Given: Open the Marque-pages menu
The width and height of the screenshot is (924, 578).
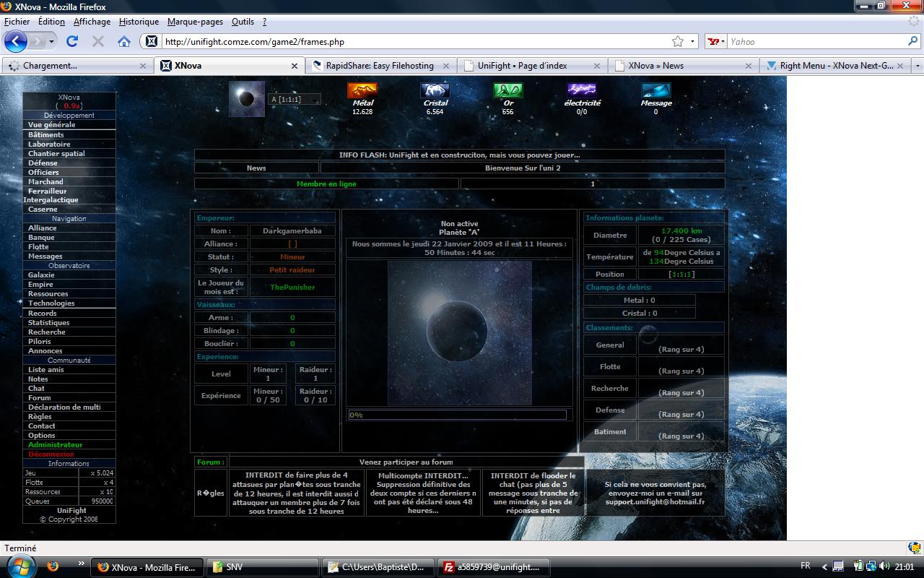Looking at the screenshot, I should coord(195,22).
